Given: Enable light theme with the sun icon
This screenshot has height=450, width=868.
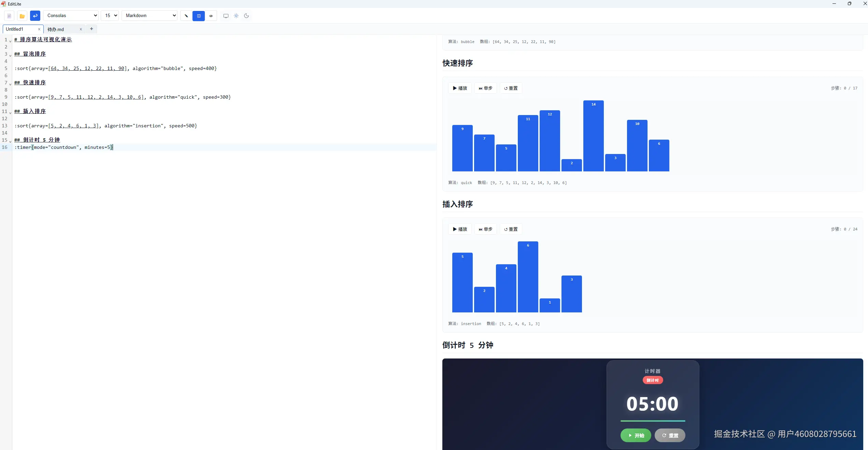Looking at the screenshot, I should tap(236, 16).
